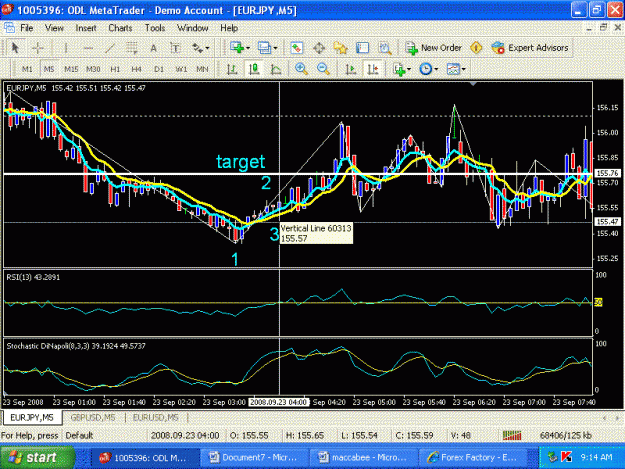The image size is (625, 469).
Task: Open the Data Window crosshair icon
Action: pos(319,48)
